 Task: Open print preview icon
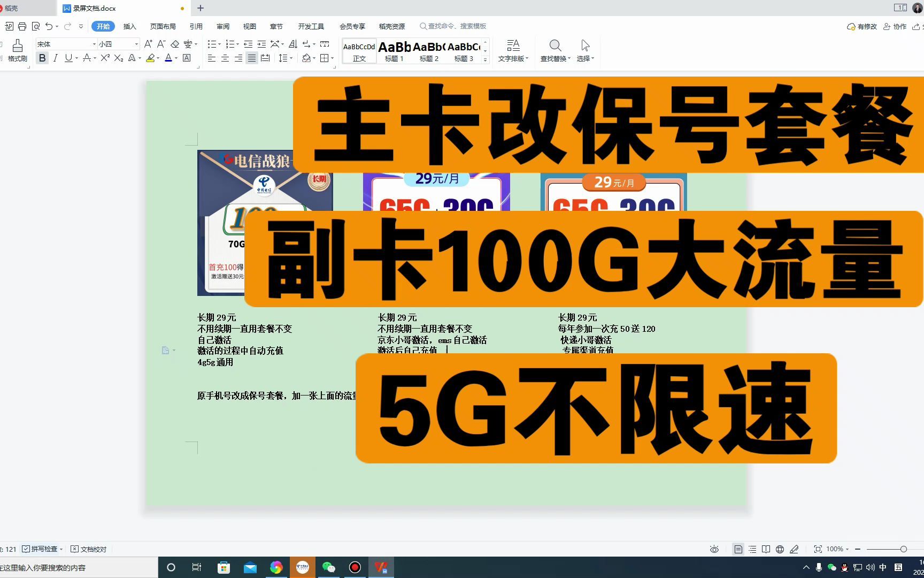click(36, 26)
